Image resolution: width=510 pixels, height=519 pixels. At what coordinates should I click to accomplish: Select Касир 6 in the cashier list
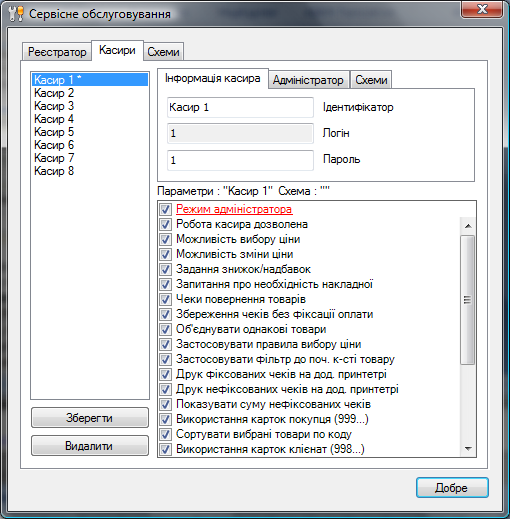click(90, 145)
